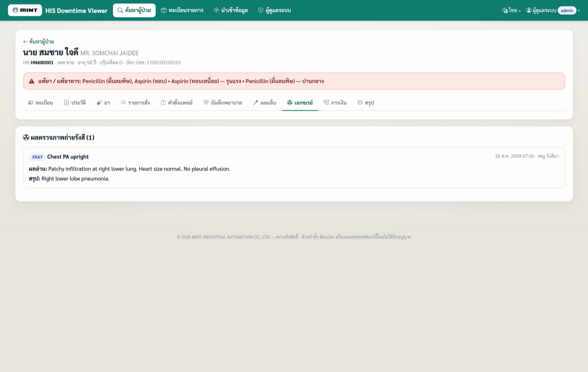Open the ผลแล็บ lab results tab

265,102
